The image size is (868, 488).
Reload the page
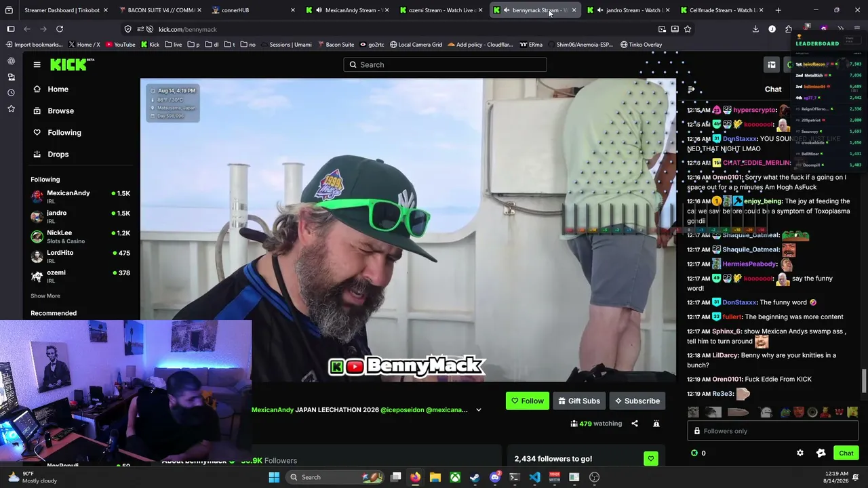click(60, 29)
